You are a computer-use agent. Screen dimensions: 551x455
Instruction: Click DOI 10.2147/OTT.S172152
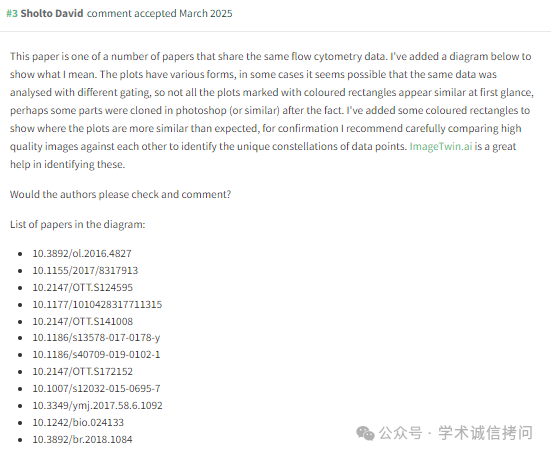[x=83, y=371]
